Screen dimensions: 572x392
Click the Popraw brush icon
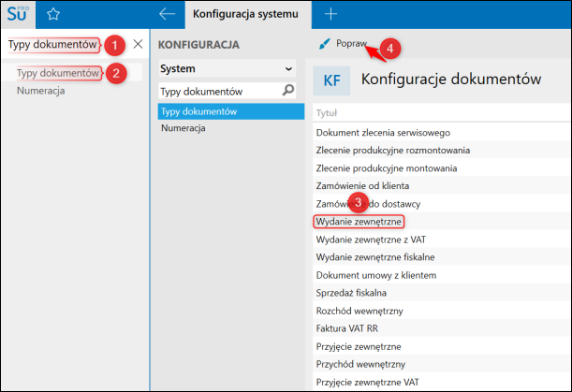click(324, 44)
